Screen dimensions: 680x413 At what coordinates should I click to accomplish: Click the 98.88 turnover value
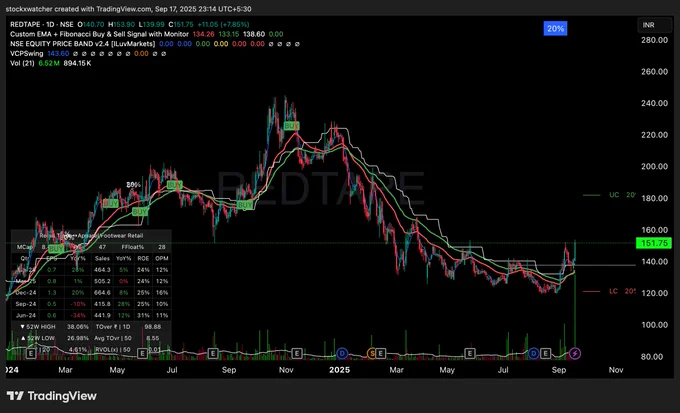pos(153,326)
